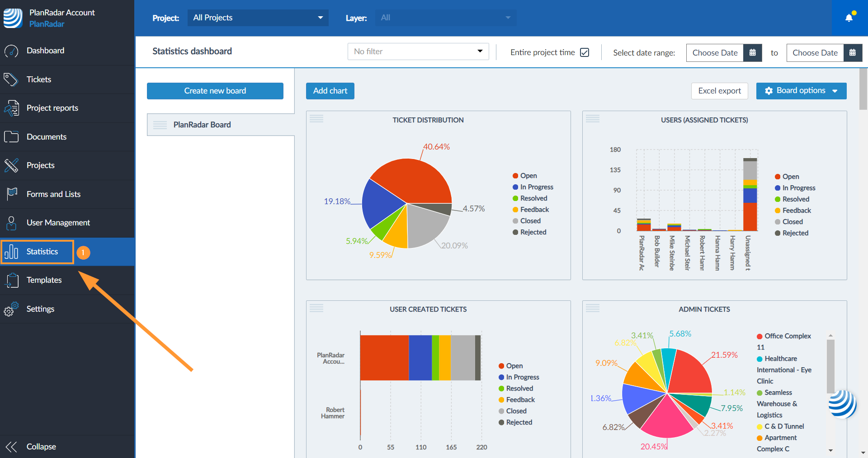Open the date picker calendar icon
868x458 pixels.
(752, 53)
